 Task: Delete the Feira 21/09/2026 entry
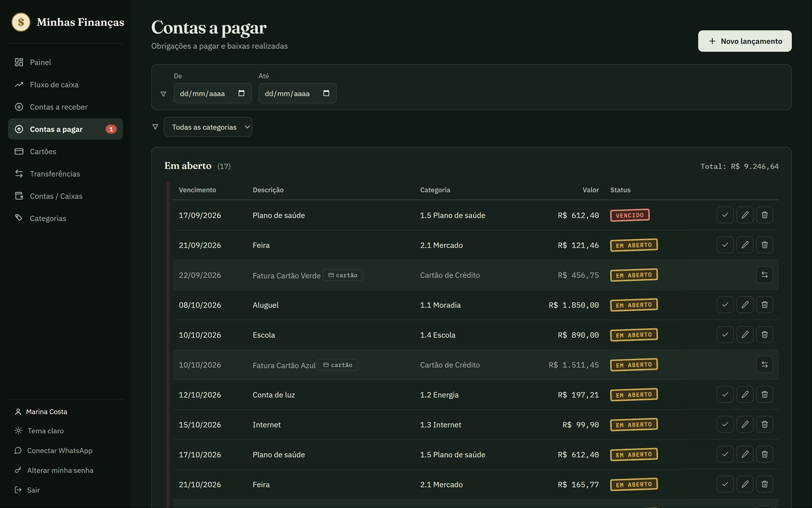point(764,245)
